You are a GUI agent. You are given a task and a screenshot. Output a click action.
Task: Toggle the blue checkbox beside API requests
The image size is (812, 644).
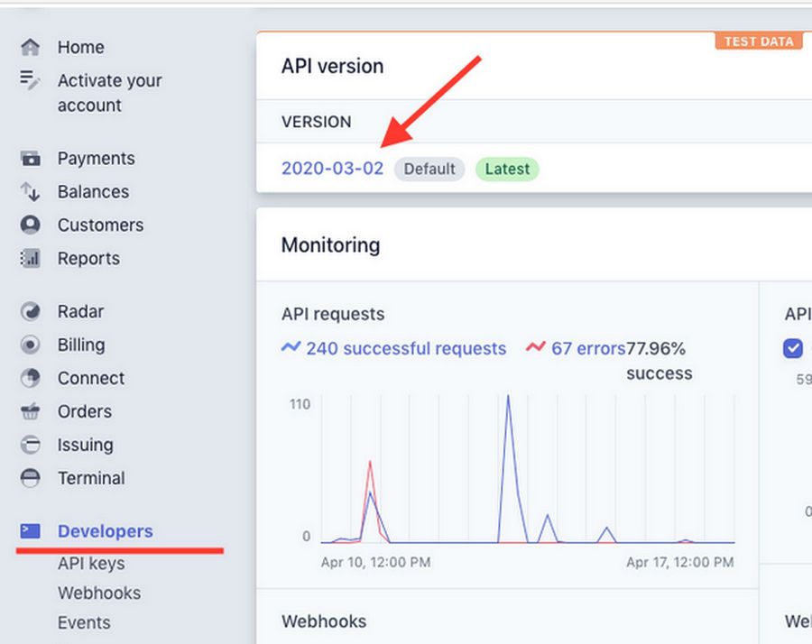793,349
